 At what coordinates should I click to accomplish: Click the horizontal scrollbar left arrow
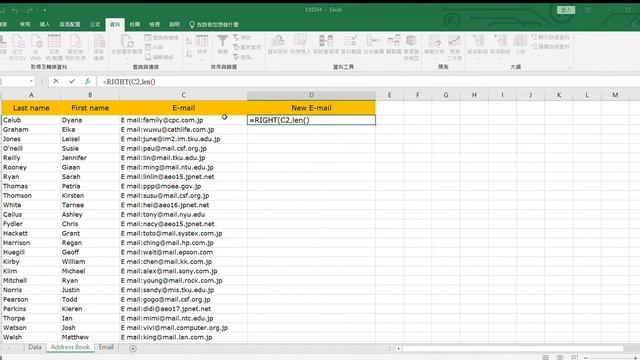398,349
